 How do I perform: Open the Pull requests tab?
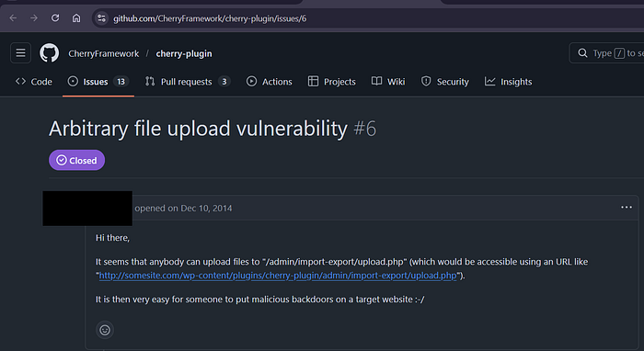click(188, 82)
